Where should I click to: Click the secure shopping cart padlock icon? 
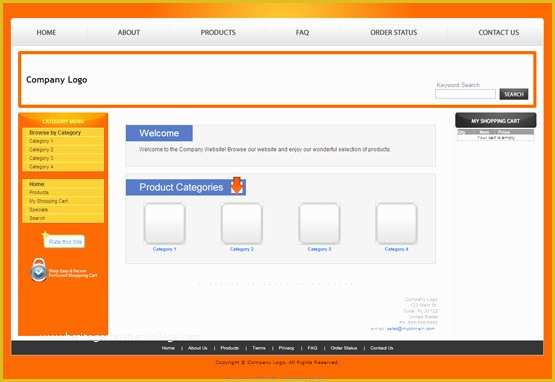39,270
